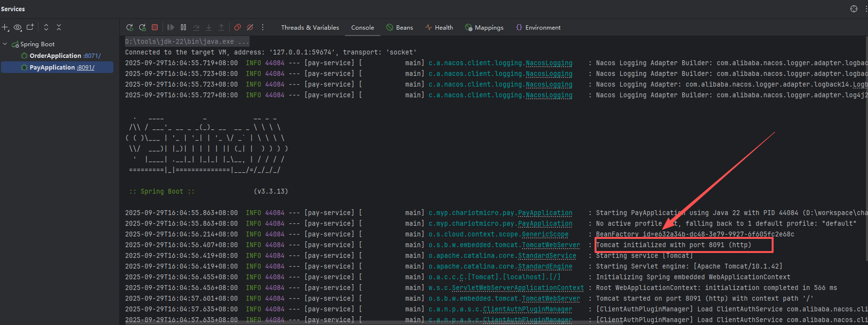868x325 pixels.
Task: Click the 'Initializing Spring embedded WebApplicationContext' message
Action: [x=693, y=277]
